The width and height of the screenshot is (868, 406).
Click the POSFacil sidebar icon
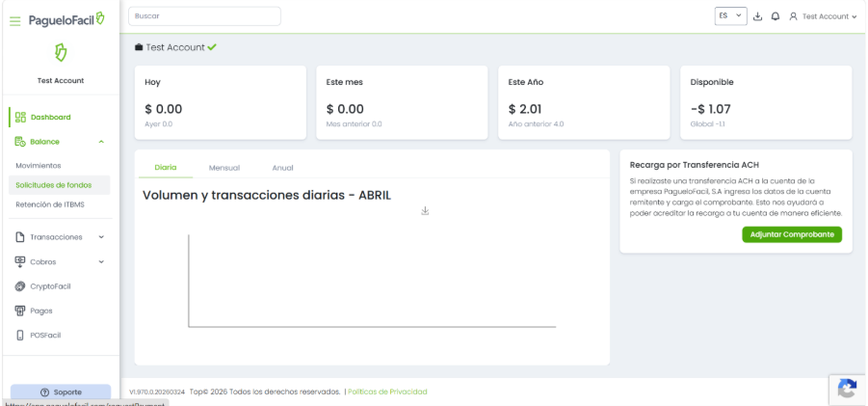pyautogui.click(x=20, y=336)
